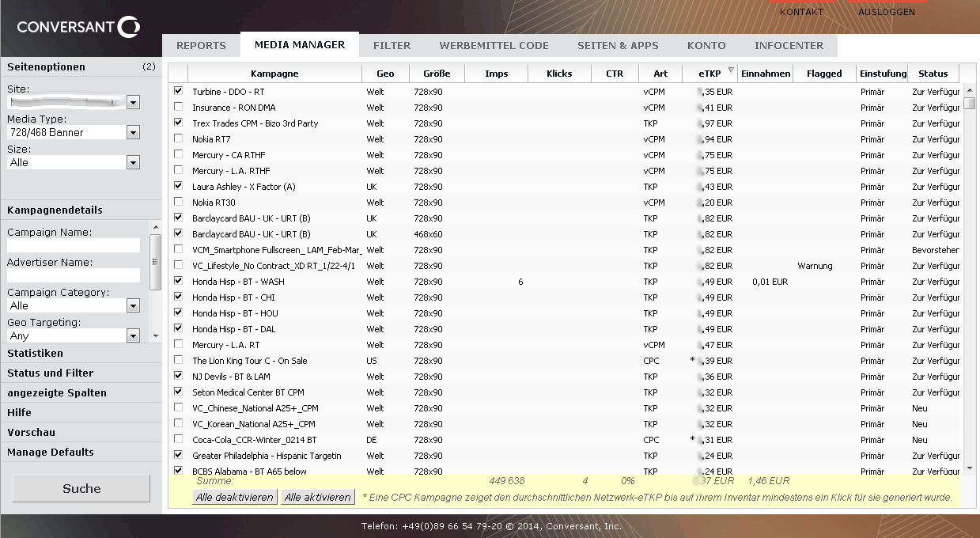Click the Campaign Name input field
980x538 pixels.
(74, 246)
